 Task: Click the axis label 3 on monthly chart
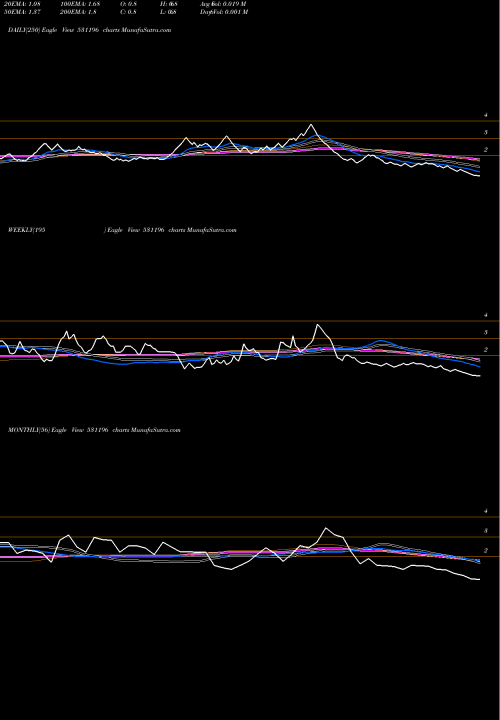486,530
